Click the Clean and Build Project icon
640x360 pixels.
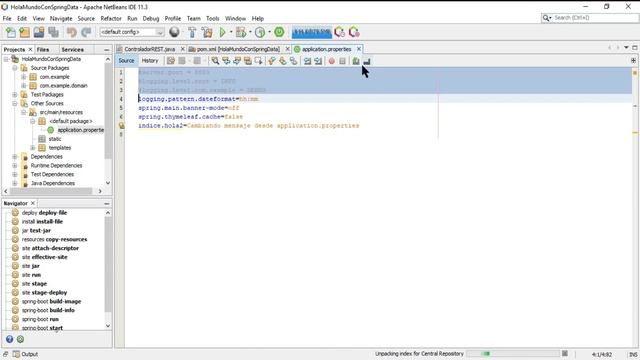pyautogui.click(x=207, y=32)
